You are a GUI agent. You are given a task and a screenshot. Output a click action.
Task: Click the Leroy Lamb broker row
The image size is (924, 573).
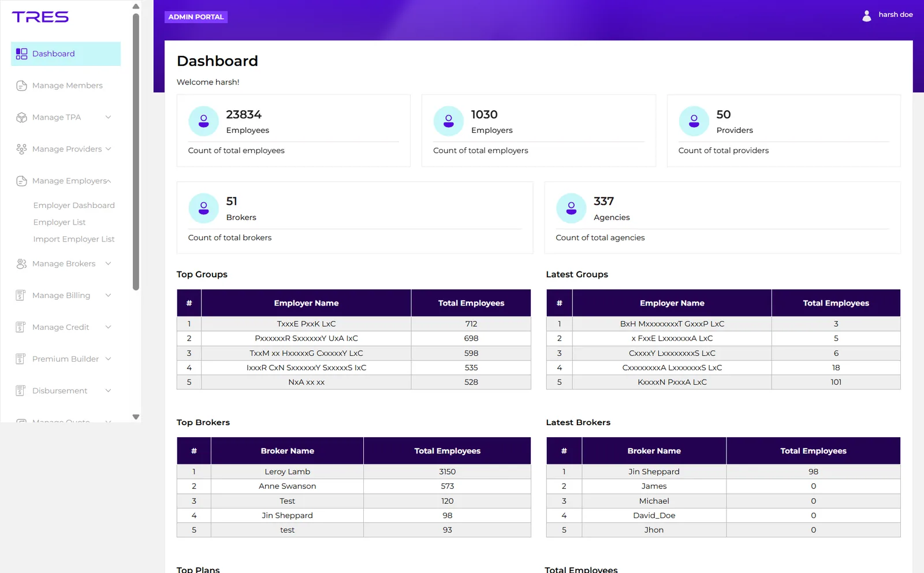pos(353,472)
